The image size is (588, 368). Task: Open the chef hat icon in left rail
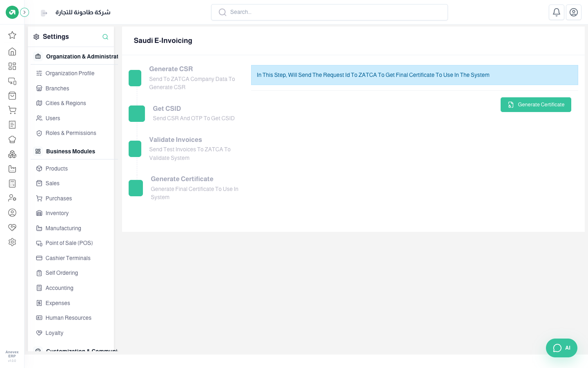[12, 139]
